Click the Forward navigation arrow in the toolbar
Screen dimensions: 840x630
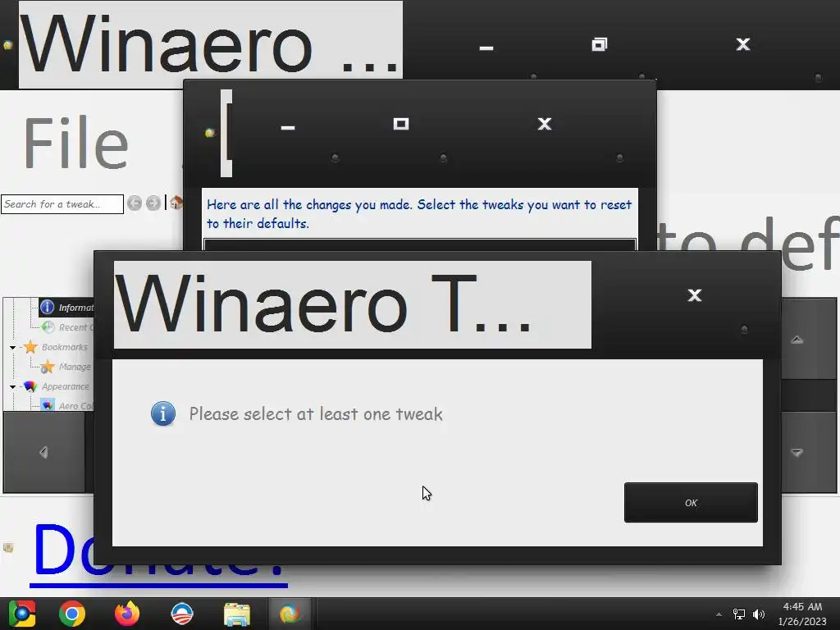tap(153, 203)
